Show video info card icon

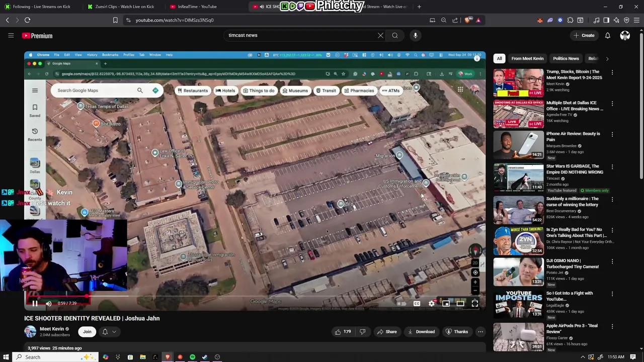(476, 59)
